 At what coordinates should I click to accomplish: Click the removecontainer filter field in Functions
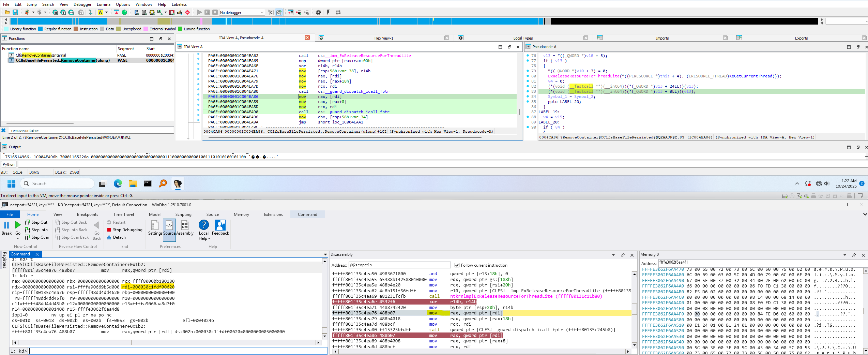pos(91,131)
